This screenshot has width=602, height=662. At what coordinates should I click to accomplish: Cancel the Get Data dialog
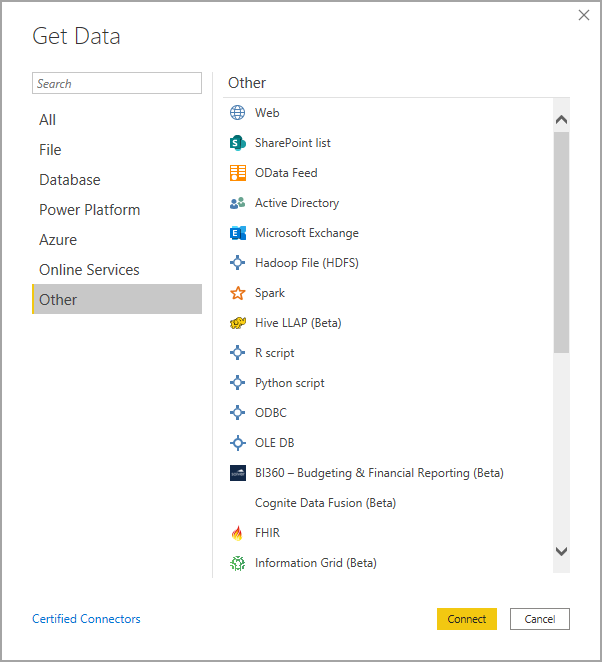[539, 619]
